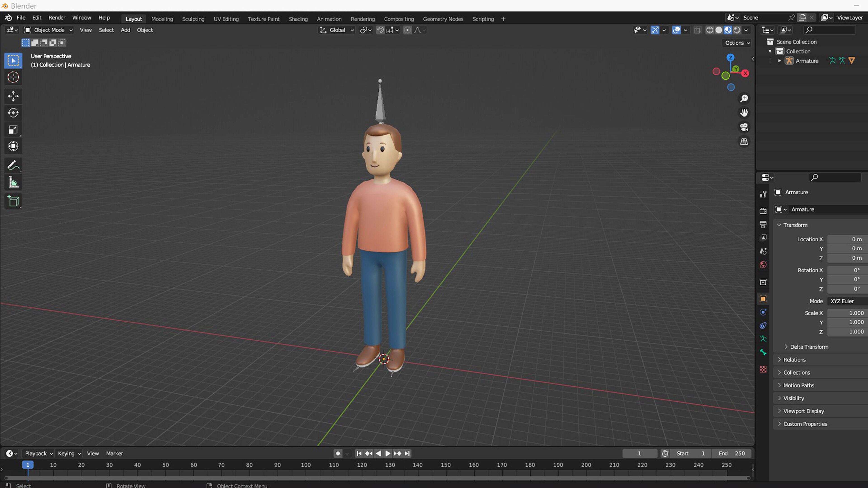This screenshot has height=488, width=868.
Task: Open the Global transform orientation dropdown
Action: coord(337,30)
